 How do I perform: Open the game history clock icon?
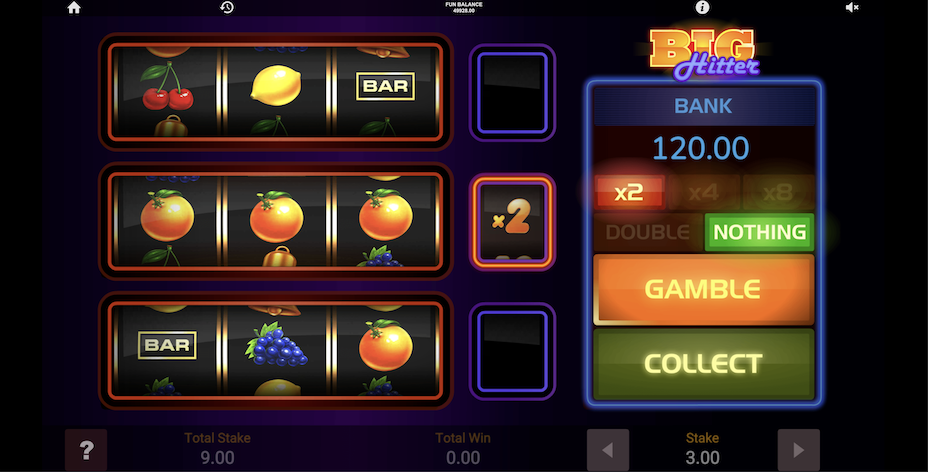227,7
